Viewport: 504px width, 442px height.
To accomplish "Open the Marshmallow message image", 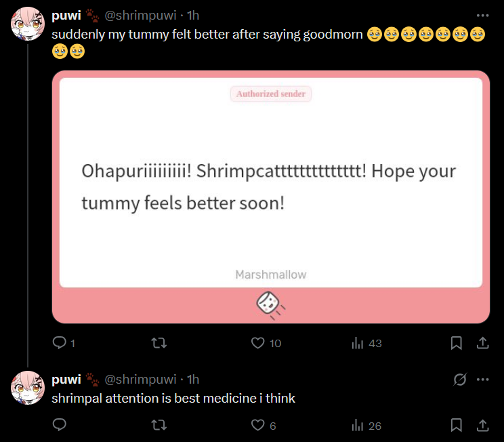I will point(271,197).
